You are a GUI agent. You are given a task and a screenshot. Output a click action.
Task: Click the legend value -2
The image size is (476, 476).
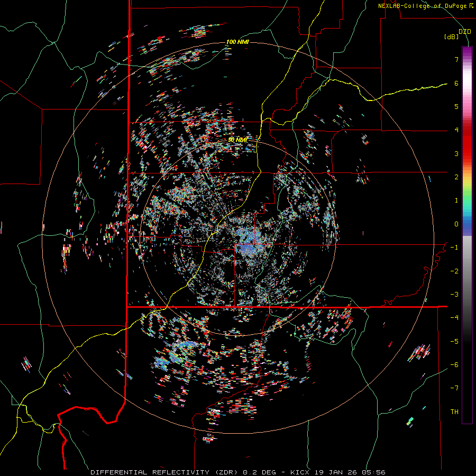[x=454, y=271]
